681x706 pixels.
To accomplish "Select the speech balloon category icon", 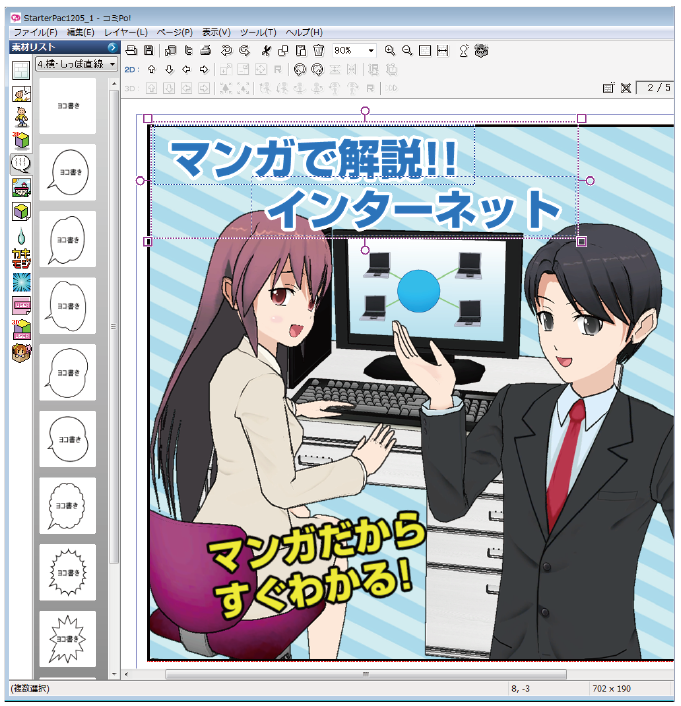I will [20, 164].
